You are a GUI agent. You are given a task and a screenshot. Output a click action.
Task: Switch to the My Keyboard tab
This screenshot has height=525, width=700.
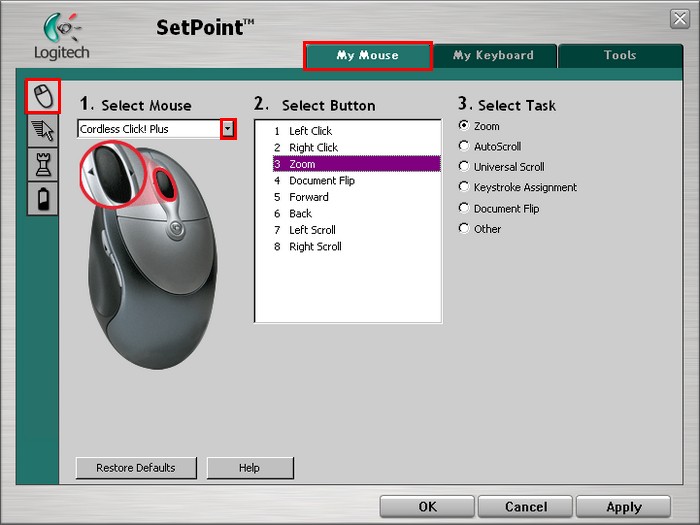(x=494, y=55)
